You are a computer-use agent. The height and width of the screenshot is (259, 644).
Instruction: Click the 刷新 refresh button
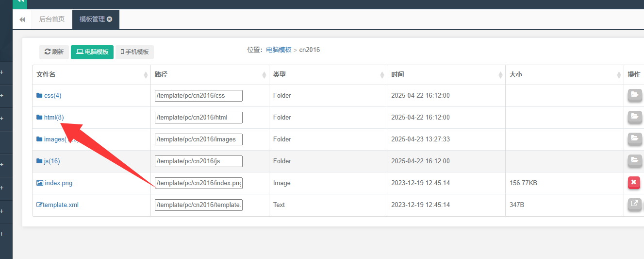[54, 52]
